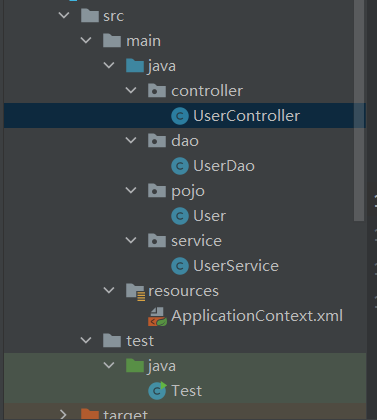This screenshot has width=377, height=420.
Task: Collapse the service package chevron
Action: [x=131, y=240]
